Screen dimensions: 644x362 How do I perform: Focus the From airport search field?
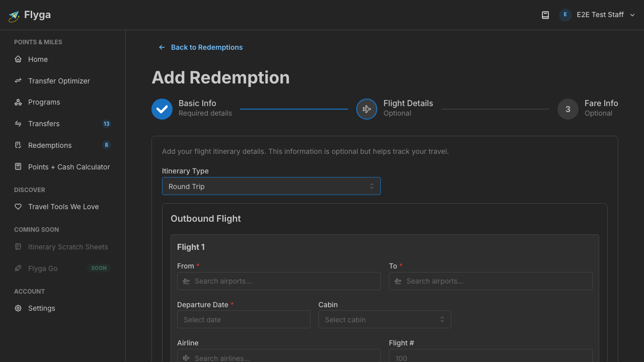(279, 281)
